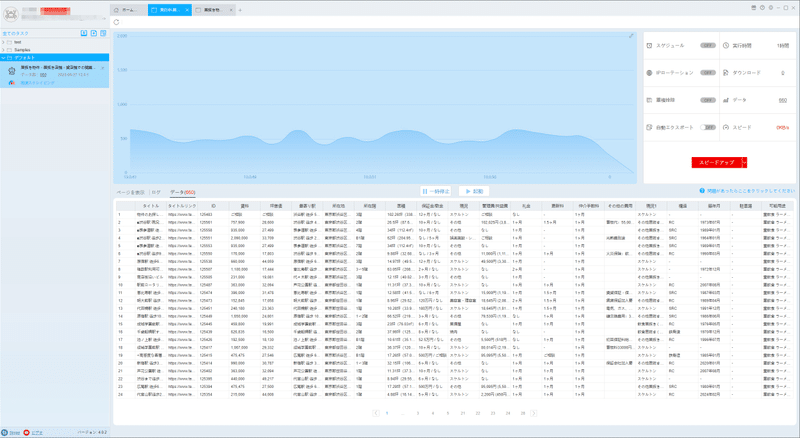Screen dimensions: 800x438
Task: Click the ダウンロード file icon
Action: pyautogui.click(x=726, y=72)
